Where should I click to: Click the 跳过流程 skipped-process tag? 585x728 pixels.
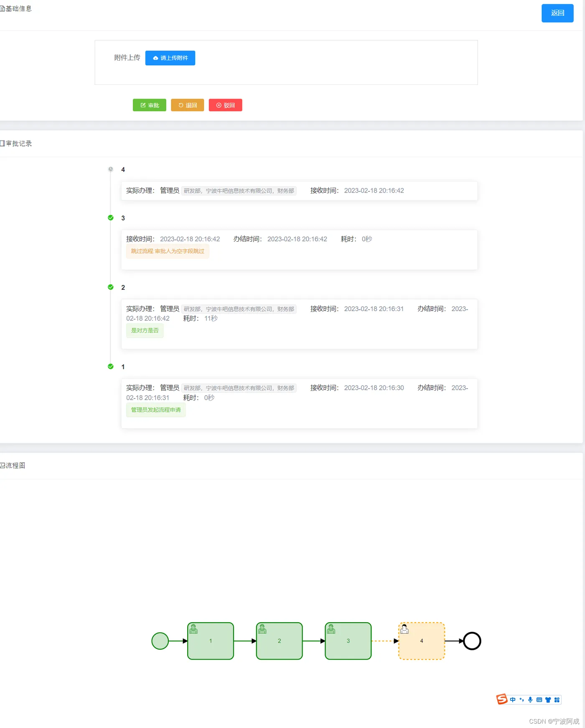click(168, 251)
